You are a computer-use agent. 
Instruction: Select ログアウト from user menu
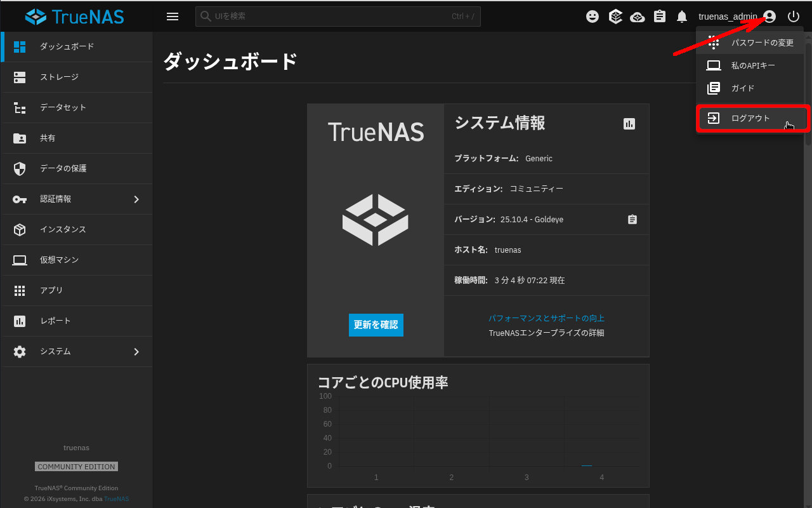751,118
